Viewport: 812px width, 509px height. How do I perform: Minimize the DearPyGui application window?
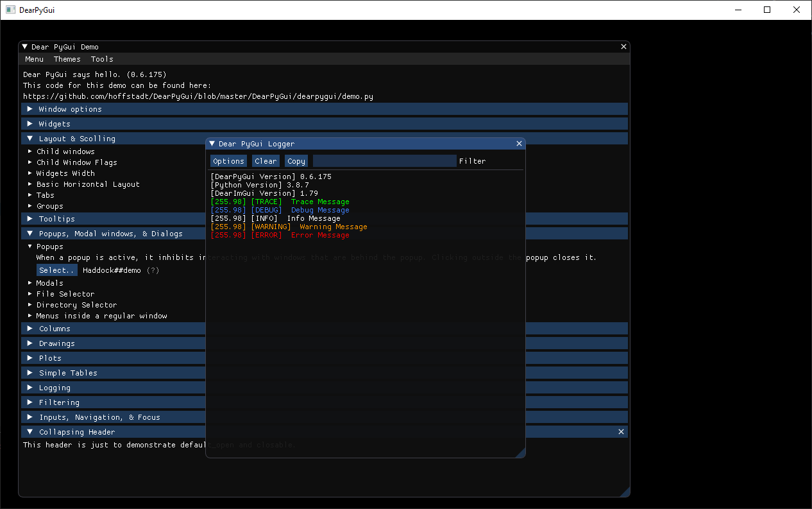[738, 10]
